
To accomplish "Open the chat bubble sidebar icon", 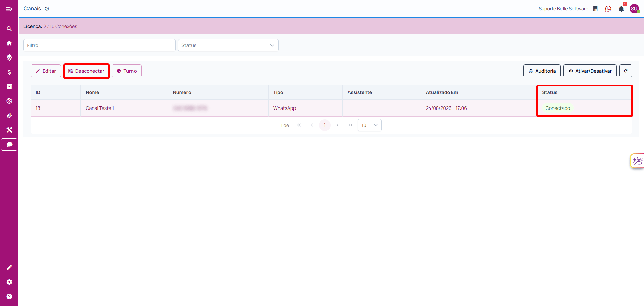I will point(9,144).
